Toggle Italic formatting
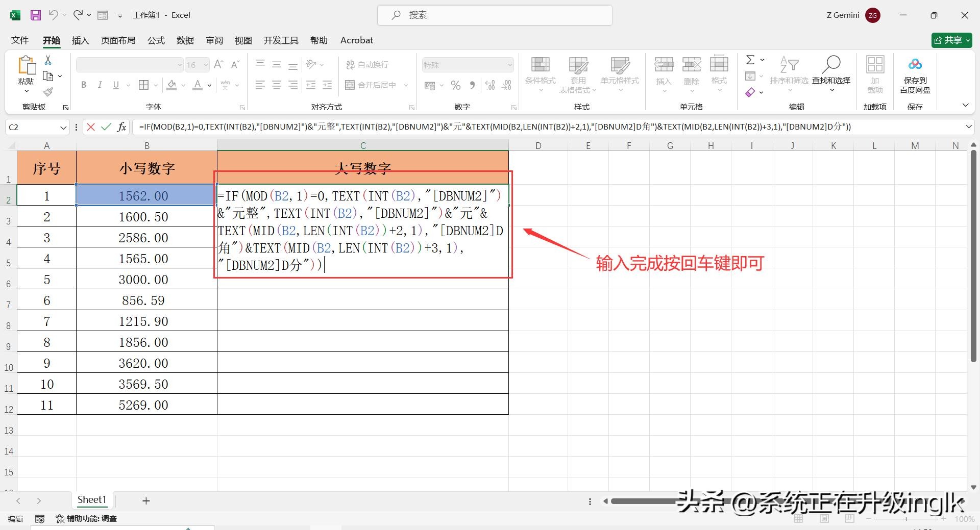980x530 pixels. [x=100, y=85]
